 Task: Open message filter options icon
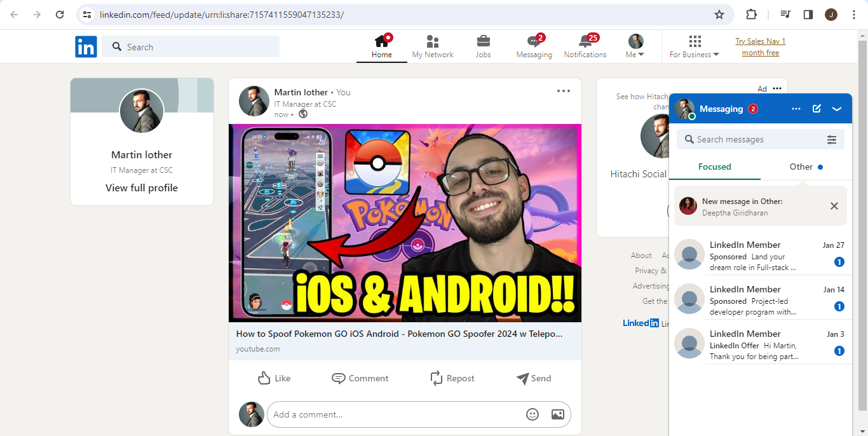point(832,139)
